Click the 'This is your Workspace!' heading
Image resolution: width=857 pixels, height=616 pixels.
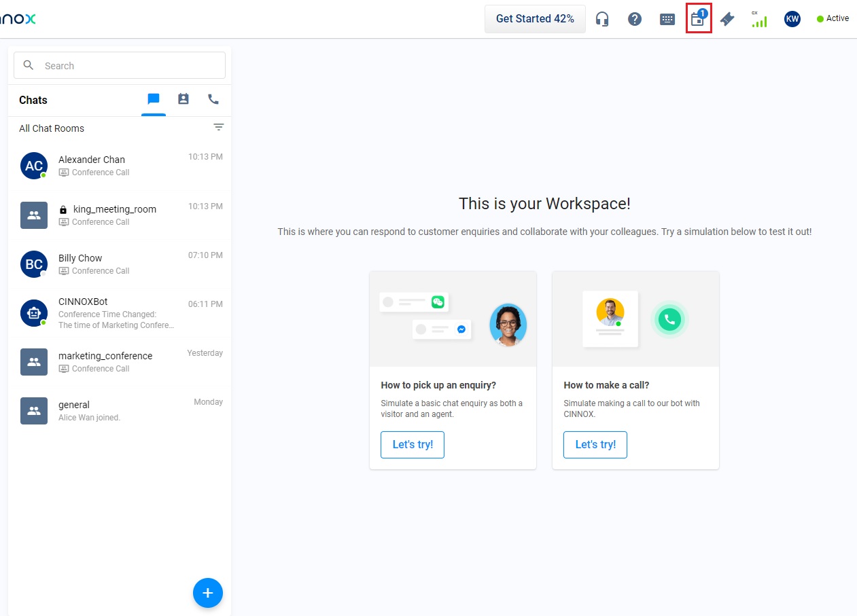pos(544,204)
